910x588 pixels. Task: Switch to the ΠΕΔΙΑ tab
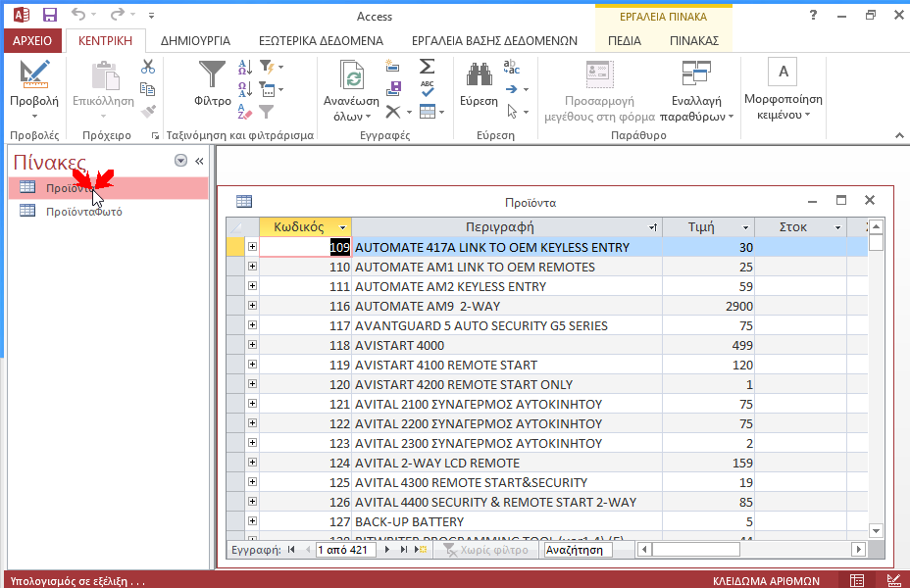click(625, 40)
